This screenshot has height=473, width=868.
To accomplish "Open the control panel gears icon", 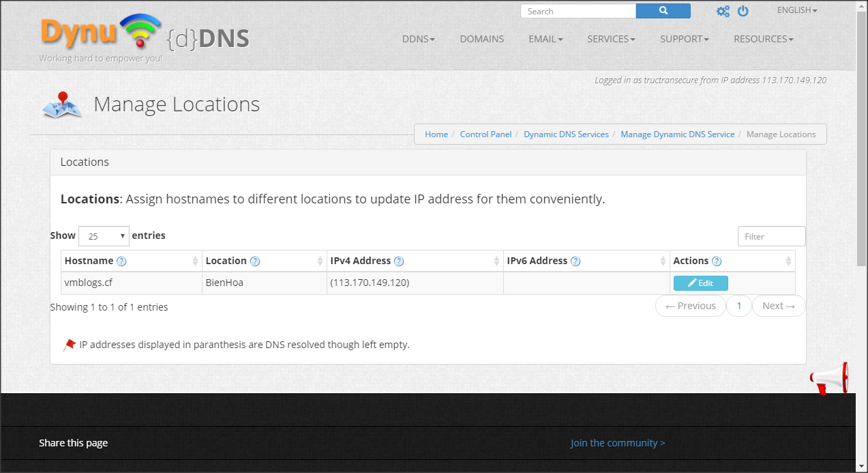I will point(723,11).
